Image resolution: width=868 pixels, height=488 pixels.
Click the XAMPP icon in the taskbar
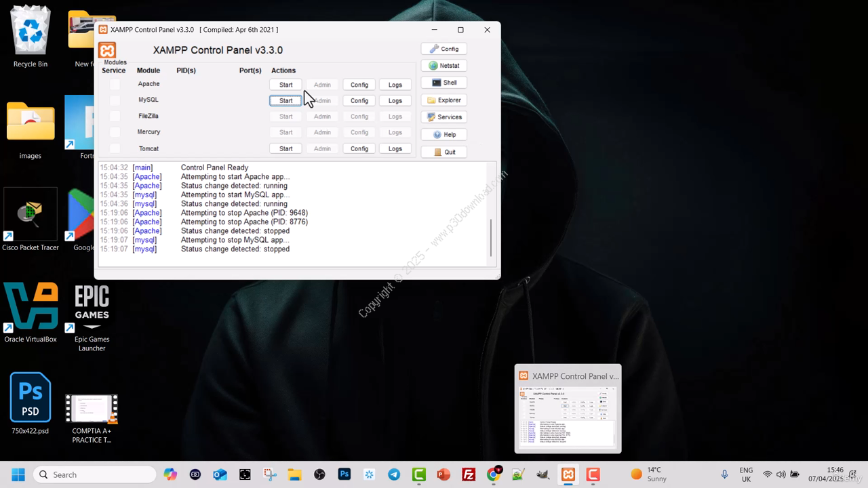point(568,474)
